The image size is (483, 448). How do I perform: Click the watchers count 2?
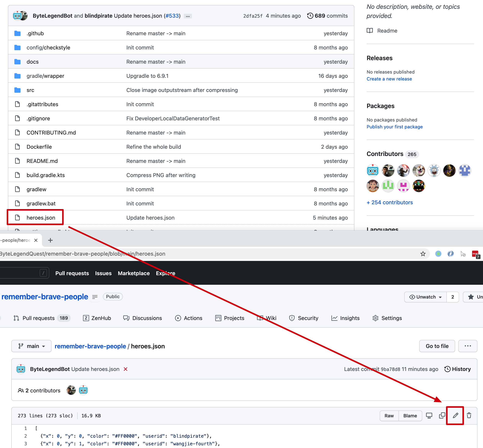453,297
